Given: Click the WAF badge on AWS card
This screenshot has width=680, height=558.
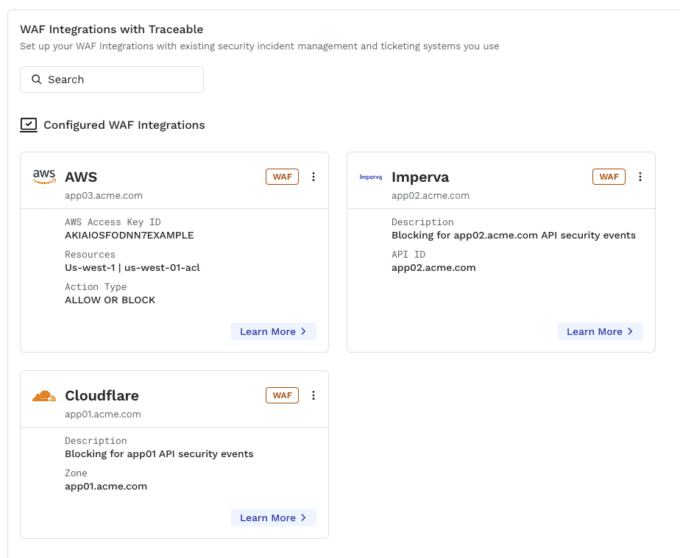Looking at the screenshot, I should click(282, 177).
